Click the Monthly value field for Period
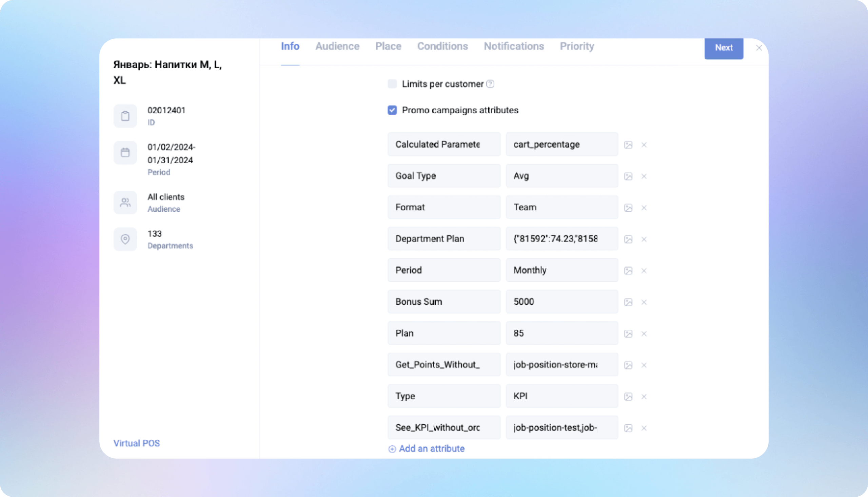 561,270
